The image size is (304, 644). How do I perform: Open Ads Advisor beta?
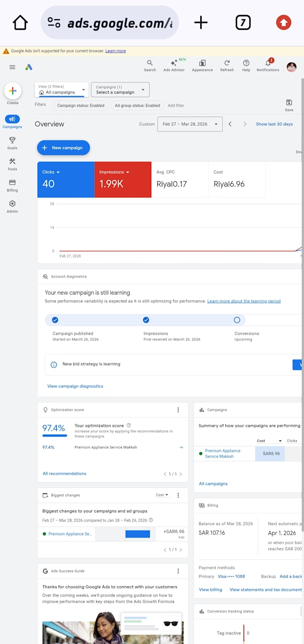174,66
